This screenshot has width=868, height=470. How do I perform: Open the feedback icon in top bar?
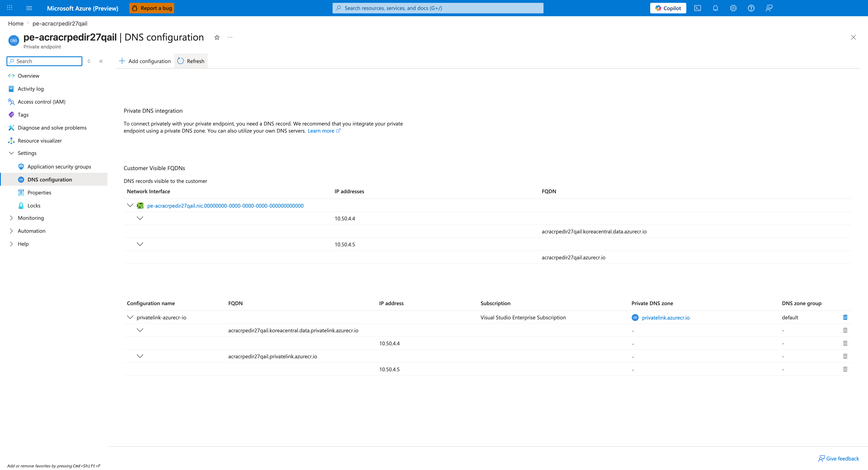[x=769, y=8]
